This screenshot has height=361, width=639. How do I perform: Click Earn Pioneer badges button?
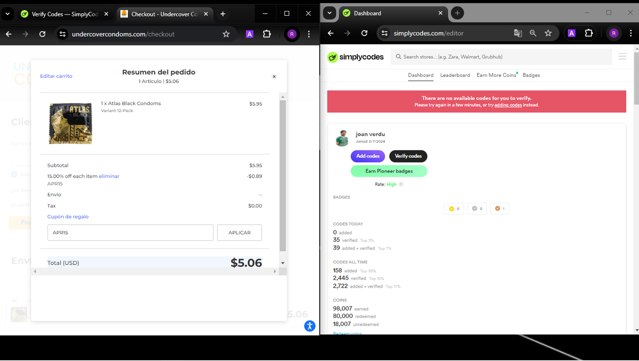tap(389, 171)
